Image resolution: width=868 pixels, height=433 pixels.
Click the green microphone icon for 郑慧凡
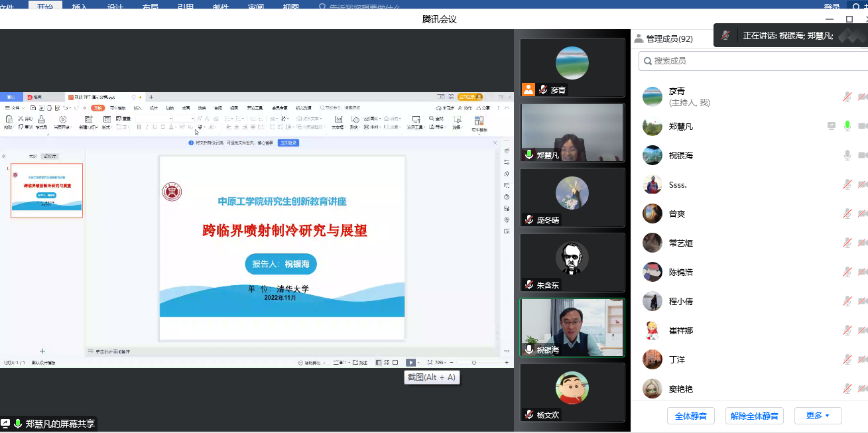point(847,126)
